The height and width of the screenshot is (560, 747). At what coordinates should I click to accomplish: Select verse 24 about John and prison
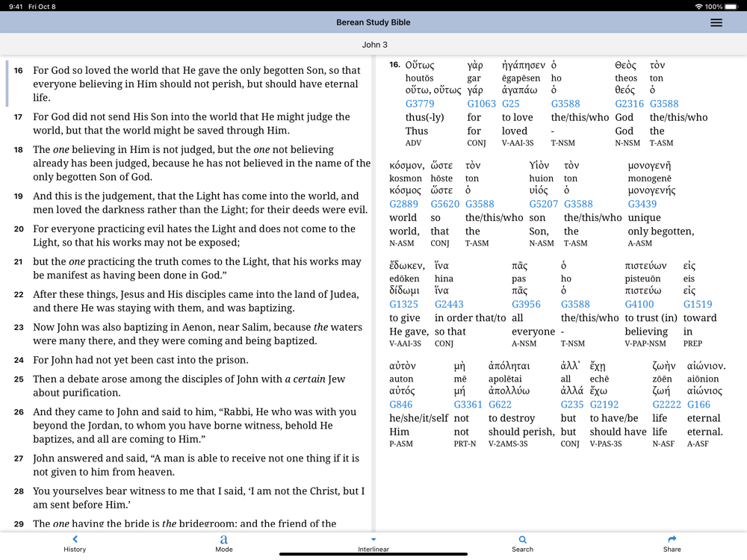pos(140,360)
